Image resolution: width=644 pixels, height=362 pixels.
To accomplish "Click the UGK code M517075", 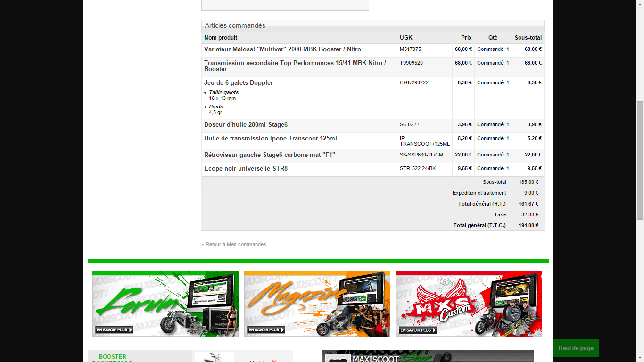I will (411, 49).
